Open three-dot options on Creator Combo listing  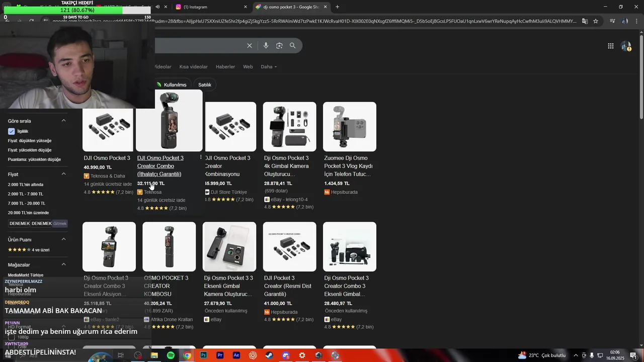click(201, 157)
